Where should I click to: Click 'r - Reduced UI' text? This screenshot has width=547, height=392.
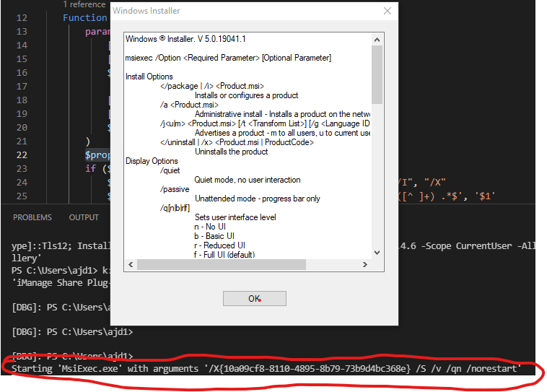tap(219, 245)
